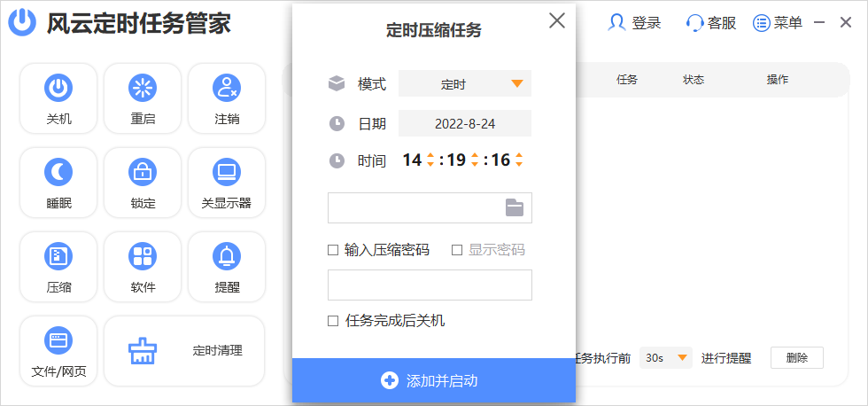Click the 操作 column header
This screenshot has height=406, width=868.
pos(778,80)
